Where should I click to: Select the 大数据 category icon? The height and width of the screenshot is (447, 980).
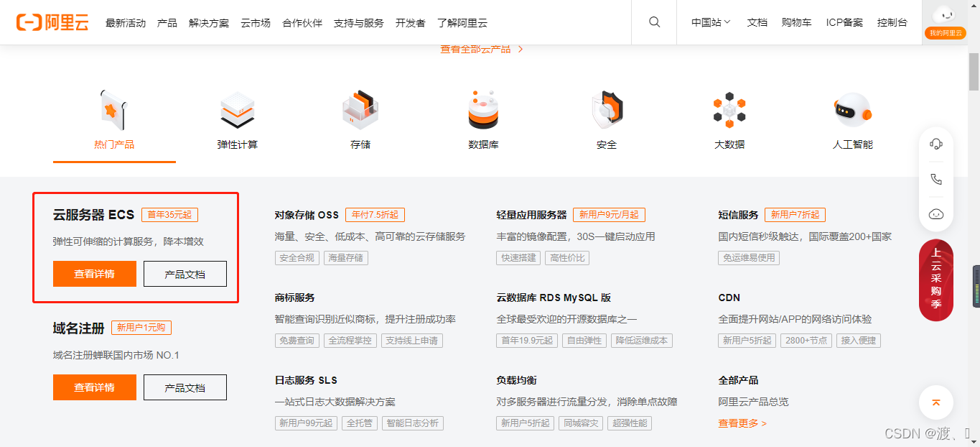[x=729, y=110]
